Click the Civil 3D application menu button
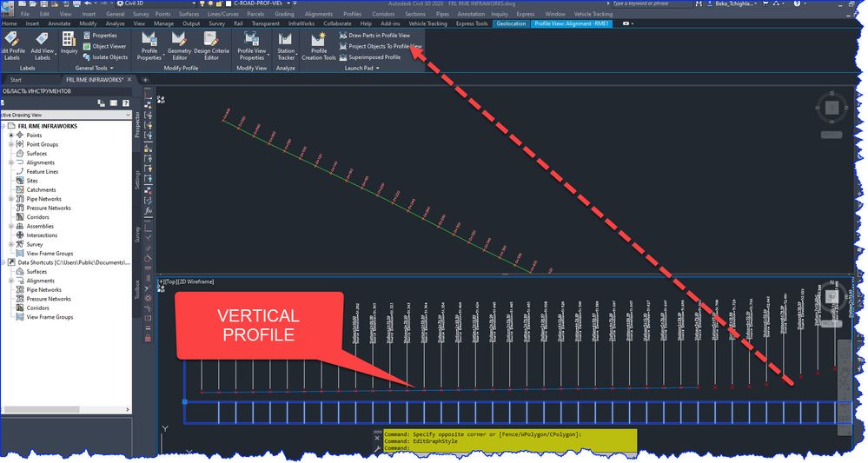 click(x=7, y=7)
